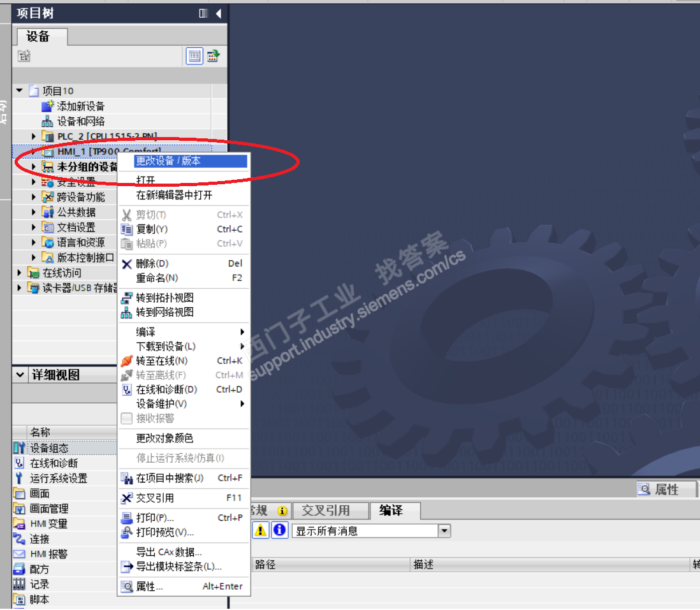The width and height of the screenshot is (700, 610).
Task: Click the 连接 connections icon
Action: [18, 539]
